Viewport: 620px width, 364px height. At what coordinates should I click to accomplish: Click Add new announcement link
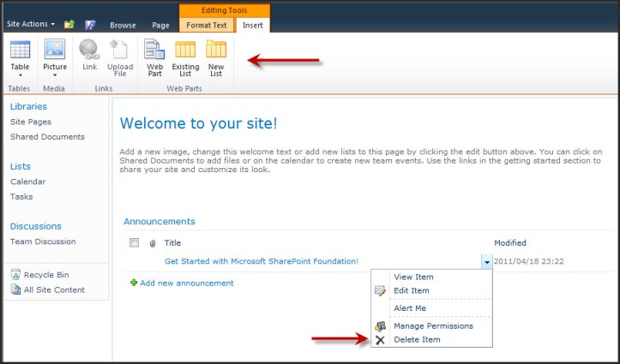point(186,283)
